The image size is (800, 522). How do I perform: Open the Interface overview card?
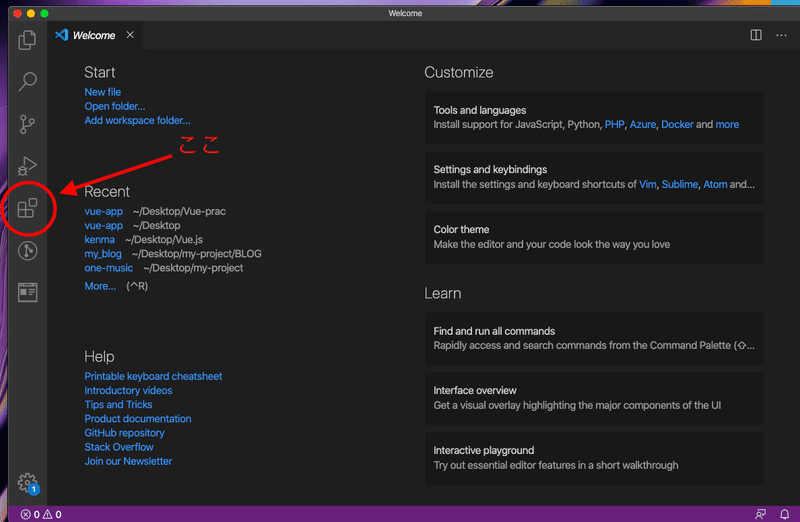pyautogui.click(x=594, y=399)
